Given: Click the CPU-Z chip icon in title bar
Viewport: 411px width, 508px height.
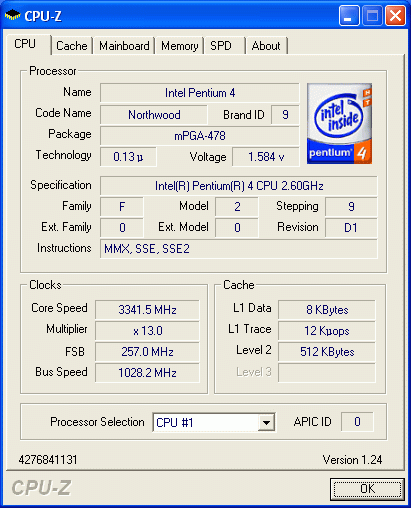Looking at the screenshot, I should 13,15.
